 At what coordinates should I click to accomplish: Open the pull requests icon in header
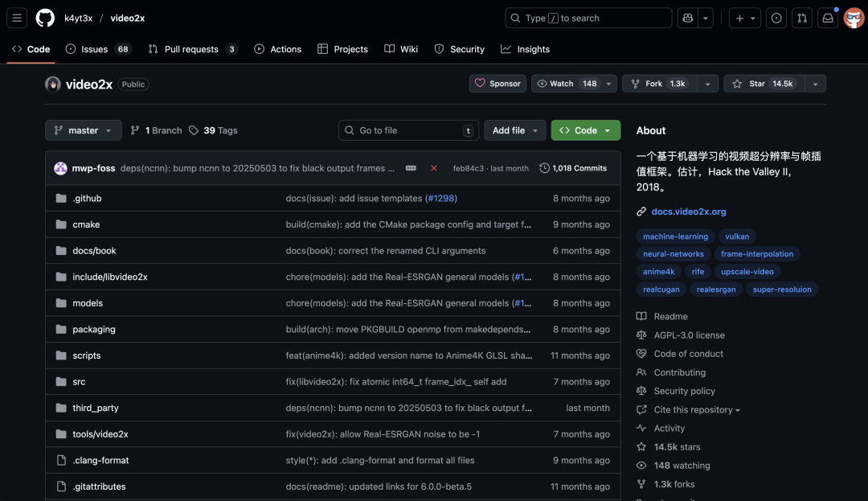[802, 18]
